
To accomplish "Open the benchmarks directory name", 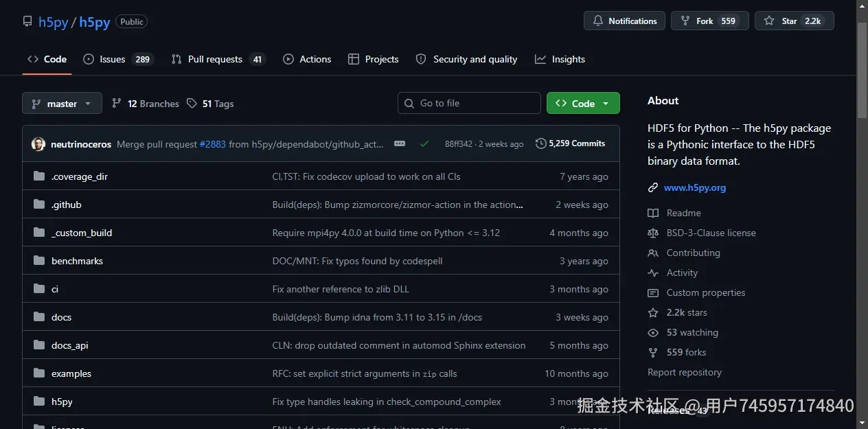I will click(77, 261).
